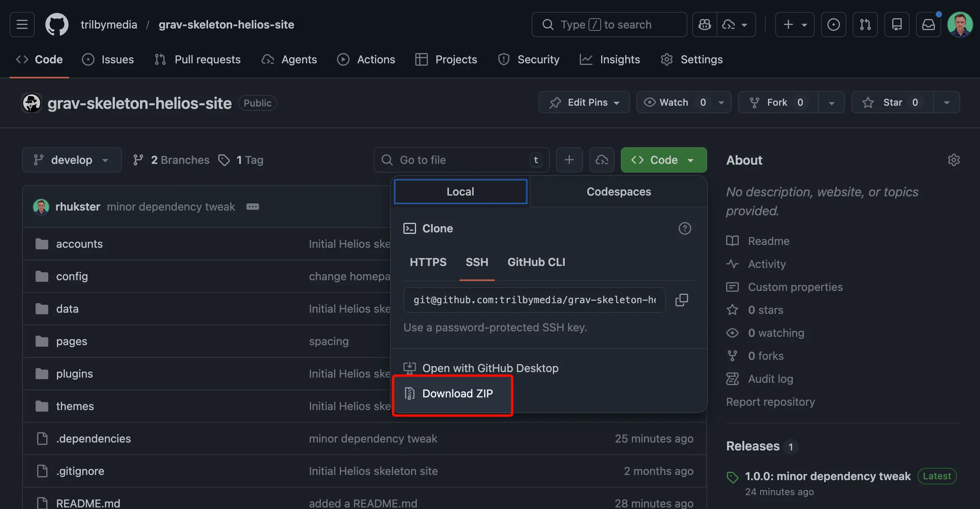Open with GitHub Desktop

(490, 368)
